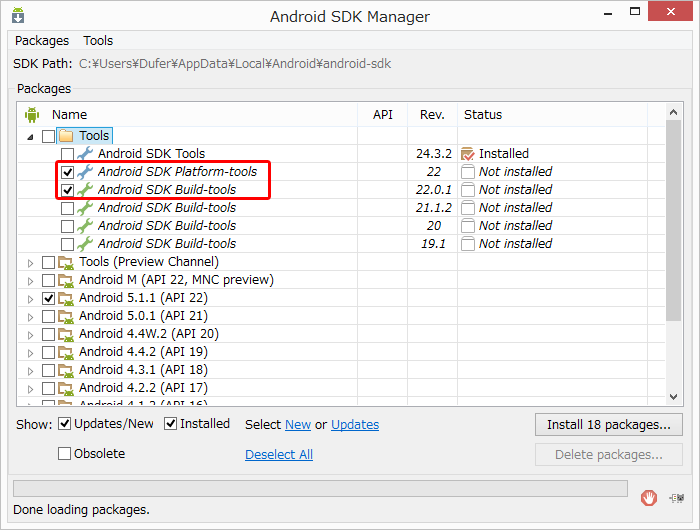Click the SDK Path value text

(x=235, y=64)
